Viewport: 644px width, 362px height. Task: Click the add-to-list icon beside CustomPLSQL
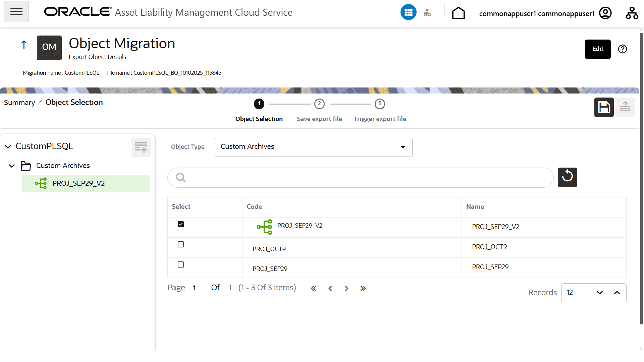click(x=141, y=147)
